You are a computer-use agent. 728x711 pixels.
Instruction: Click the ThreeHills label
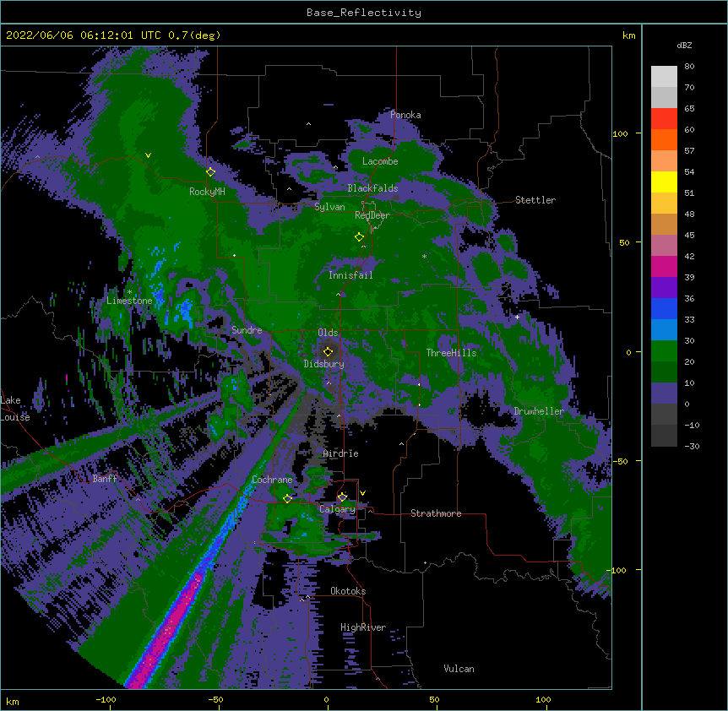click(x=452, y=353)
